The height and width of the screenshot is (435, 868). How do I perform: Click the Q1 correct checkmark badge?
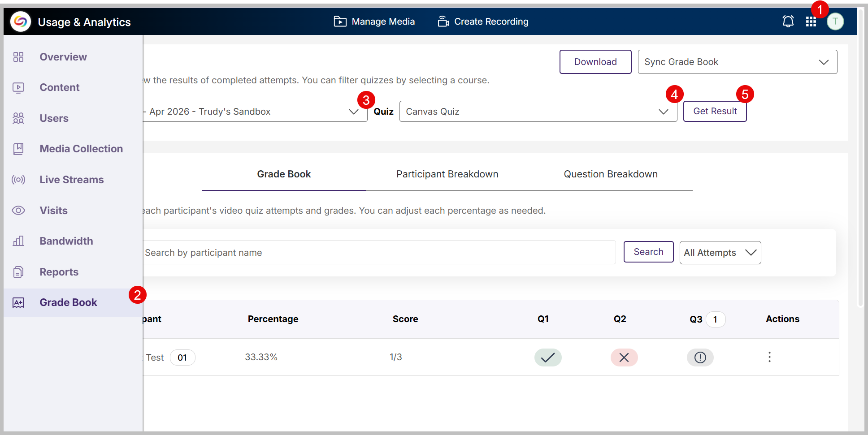(548, 357)
